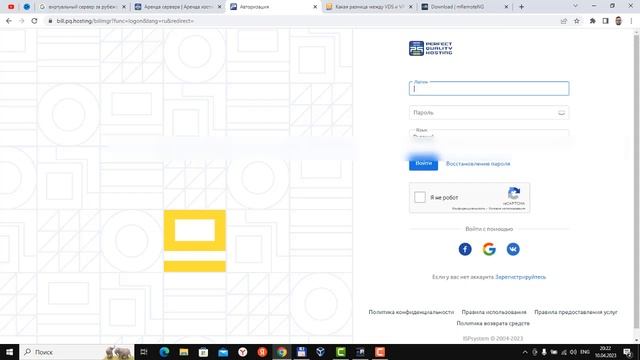The height and width of the screenshot is (360, 640).
Task: Click the network icon in system tray
Action: point(564,352)
